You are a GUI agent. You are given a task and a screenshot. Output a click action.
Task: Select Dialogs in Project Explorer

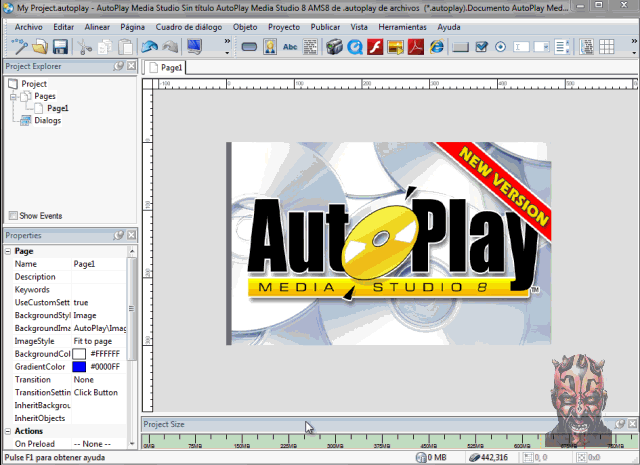point(47,120)
